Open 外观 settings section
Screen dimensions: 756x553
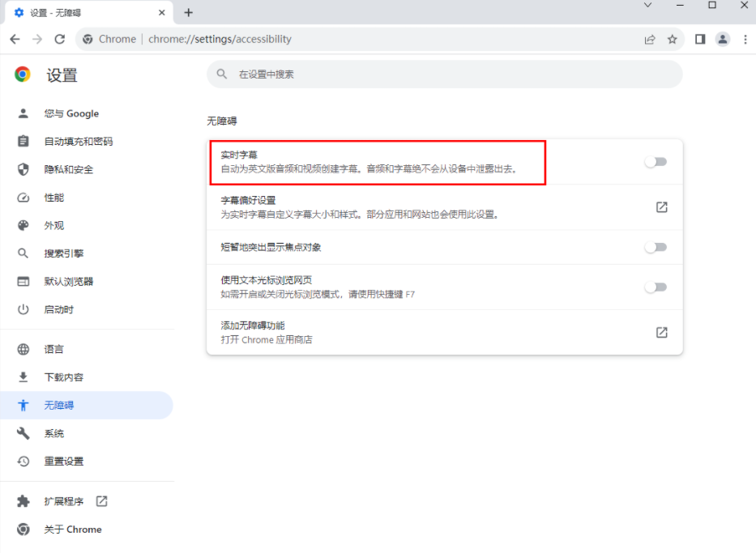(x=87, y=225)
